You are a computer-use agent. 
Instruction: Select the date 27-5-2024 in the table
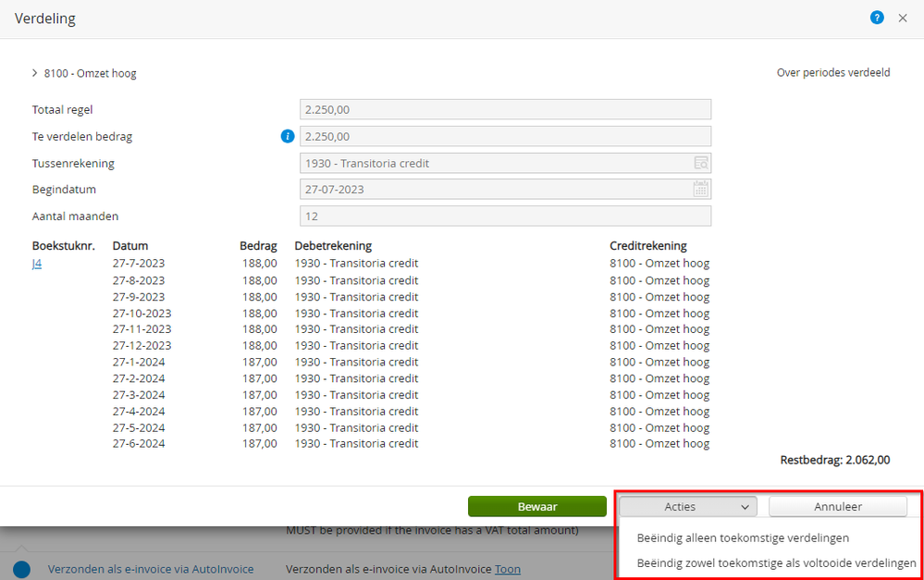pos(139,428)
